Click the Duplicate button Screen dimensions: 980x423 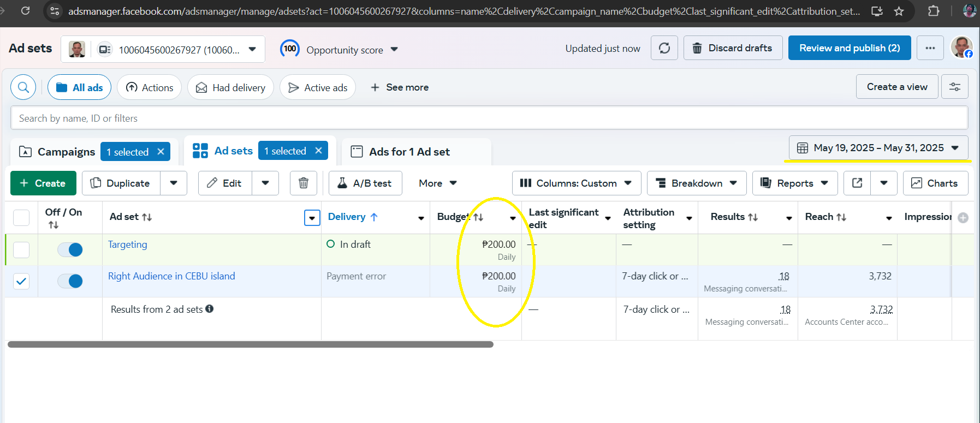pyautogui.click(x=121, y=183)
